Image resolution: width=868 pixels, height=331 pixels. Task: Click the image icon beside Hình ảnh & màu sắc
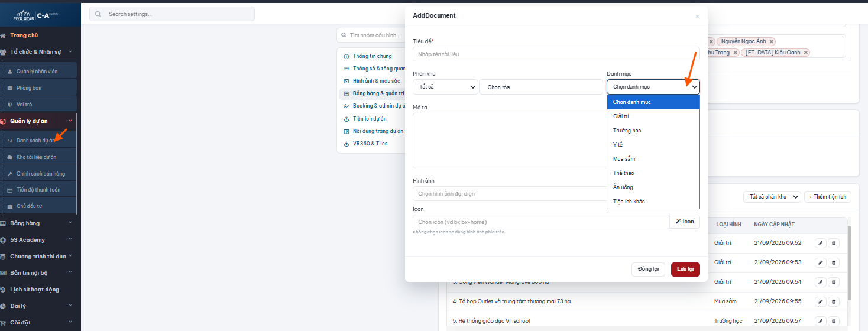[x=346, y=81]
